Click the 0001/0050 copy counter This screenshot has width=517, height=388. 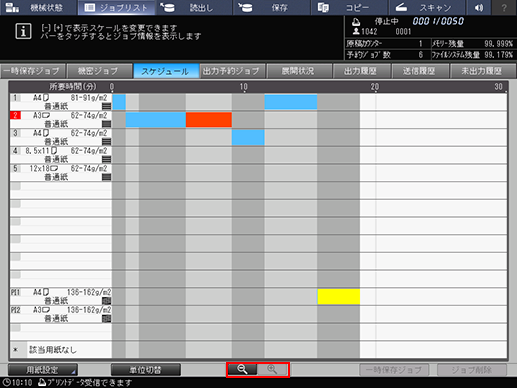pyautogui.click(x=438, y=21)
